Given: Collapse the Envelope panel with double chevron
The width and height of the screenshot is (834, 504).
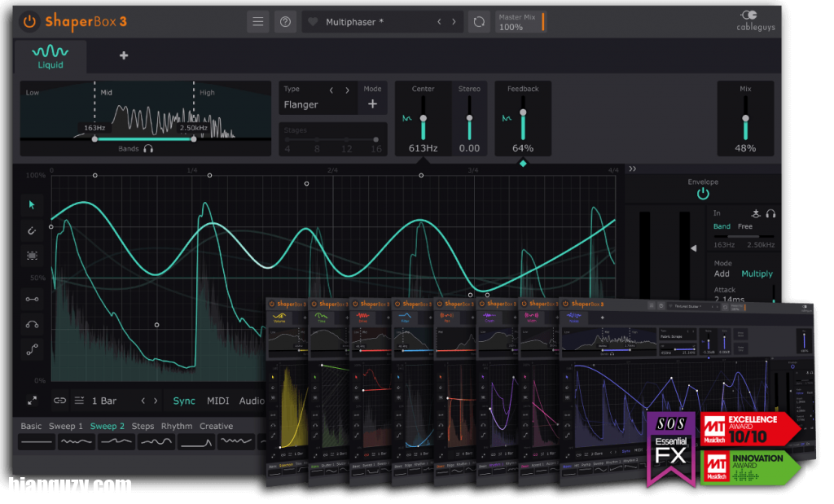Looking at the screenshot, I should click(632, 169).
